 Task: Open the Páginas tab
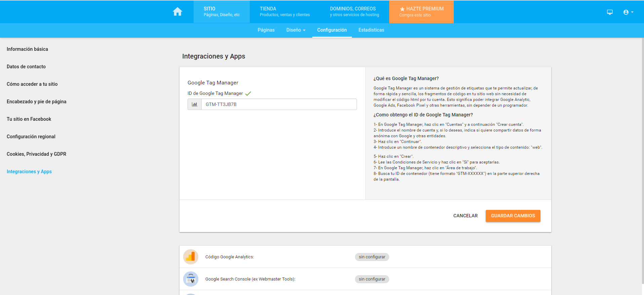click(x=266, y=30)
